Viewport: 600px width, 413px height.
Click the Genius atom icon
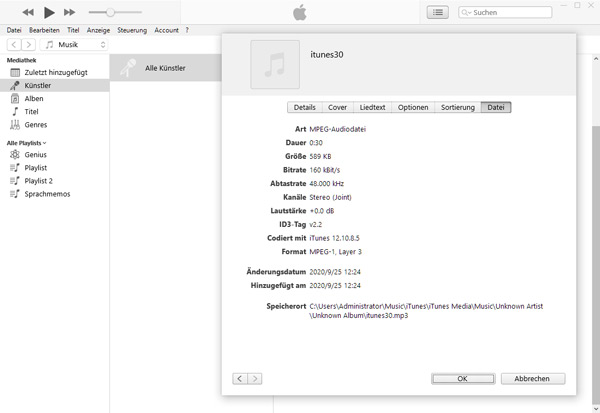(x=15, y=155)
